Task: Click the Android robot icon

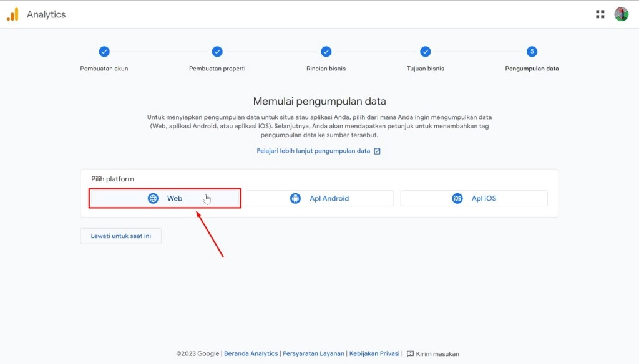Action: [295, 198]
